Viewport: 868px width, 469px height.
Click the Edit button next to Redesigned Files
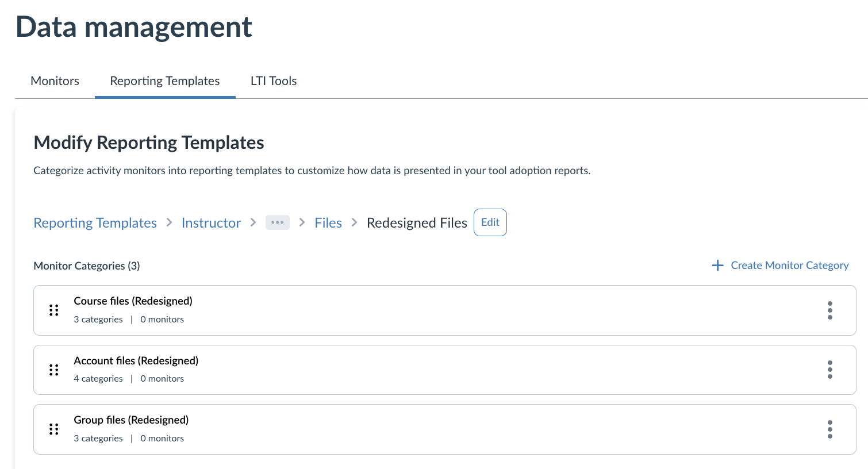click(x=490, y=222)
